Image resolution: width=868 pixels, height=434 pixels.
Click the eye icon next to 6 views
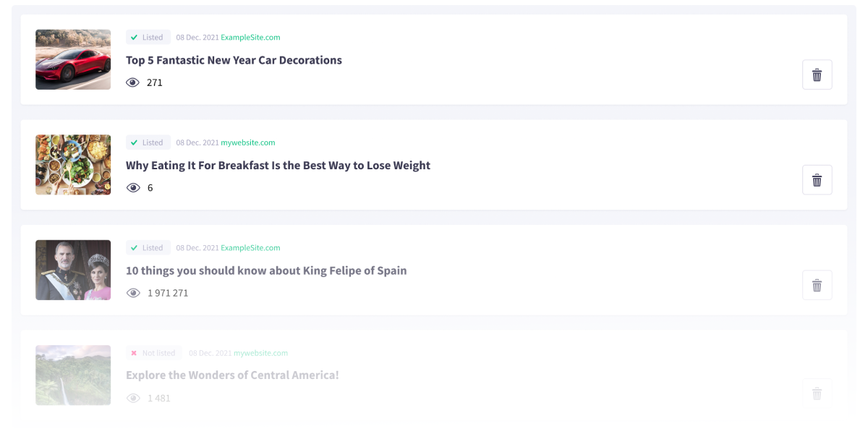tap(133, 187)
